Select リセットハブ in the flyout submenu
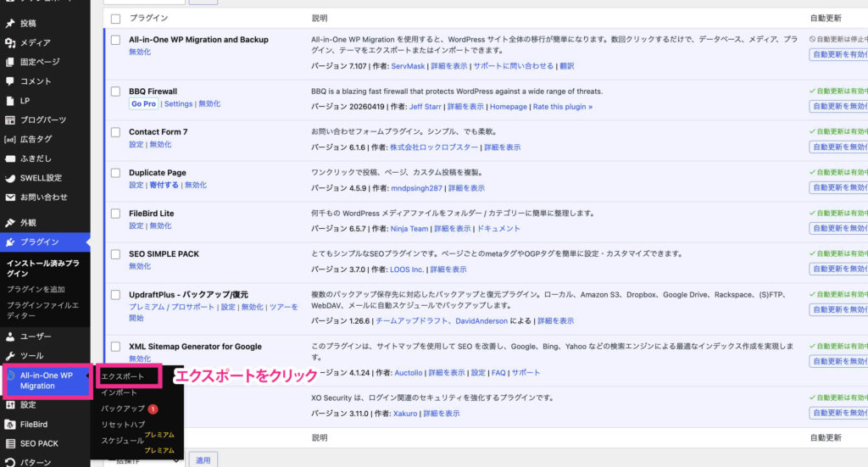The height and width of the screenshot is (467, 868). coord(122,425)
